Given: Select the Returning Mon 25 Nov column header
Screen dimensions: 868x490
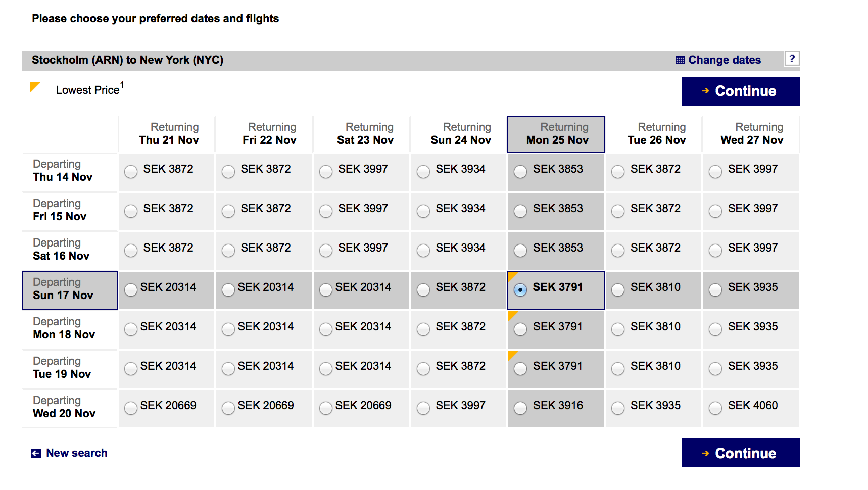Looking at the screenshot, I should (556, 134).
